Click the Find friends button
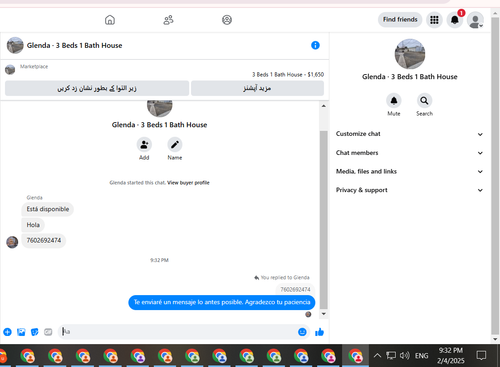The height and width of the screenshot is (367, 500). pyautogui.click(x=400, y=19)
